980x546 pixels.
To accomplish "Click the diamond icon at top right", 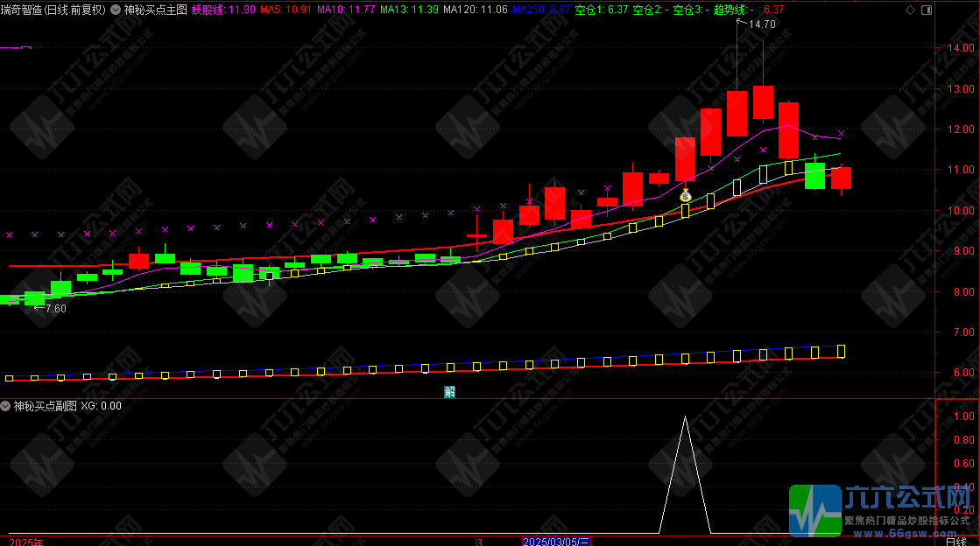I will 910,10.
